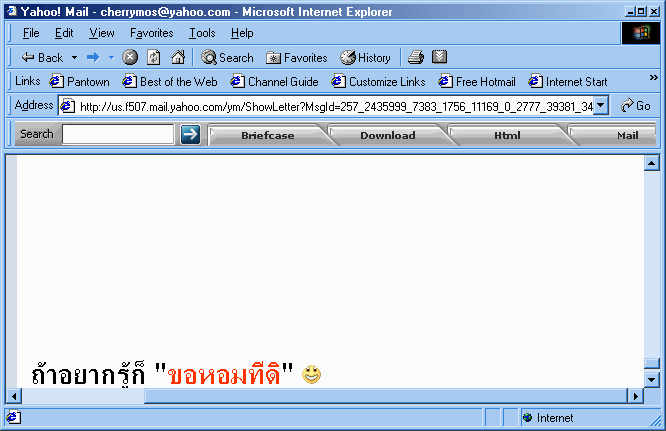
Task: Click the horizontal scrollbar right arrow
Action: [x=635, y=396]
